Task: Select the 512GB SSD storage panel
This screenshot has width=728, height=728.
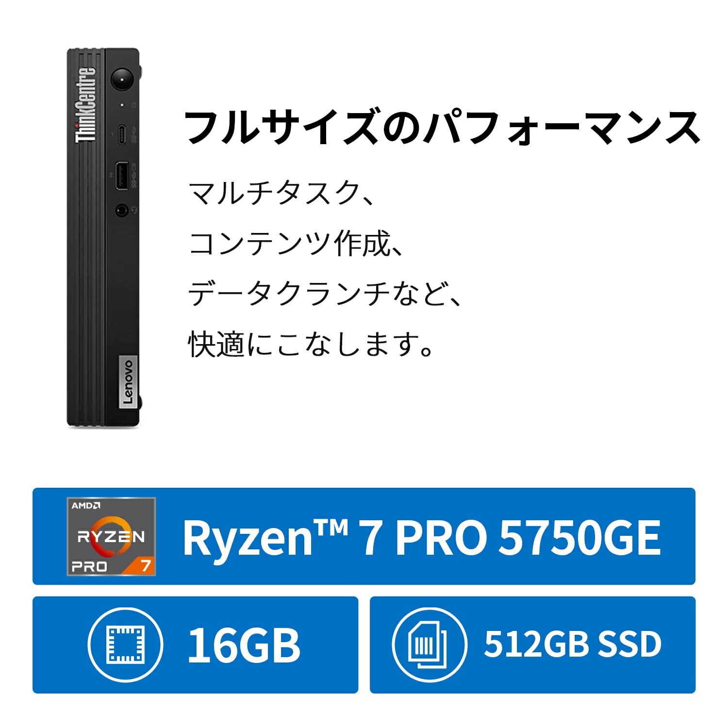Action: pyautogui.click(x=532, y=645)
